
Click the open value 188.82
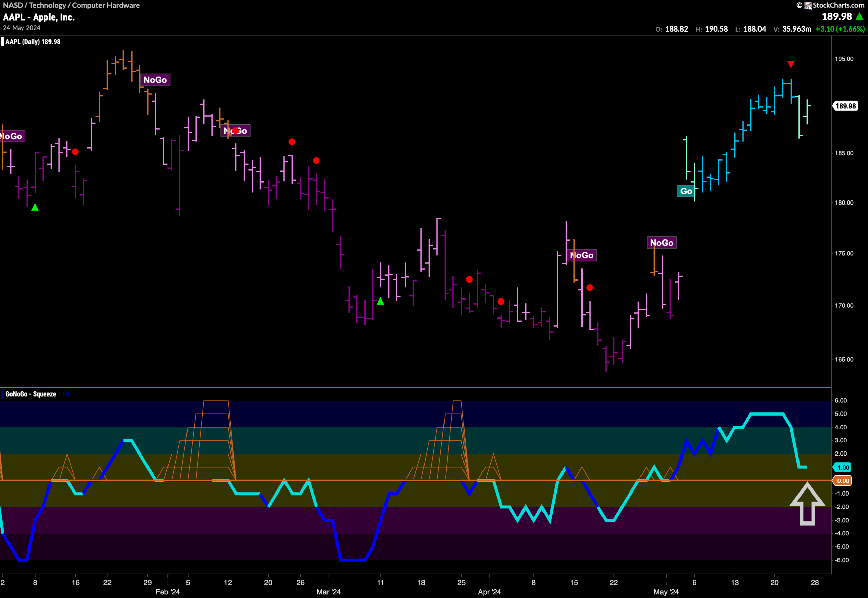(677, 29)
